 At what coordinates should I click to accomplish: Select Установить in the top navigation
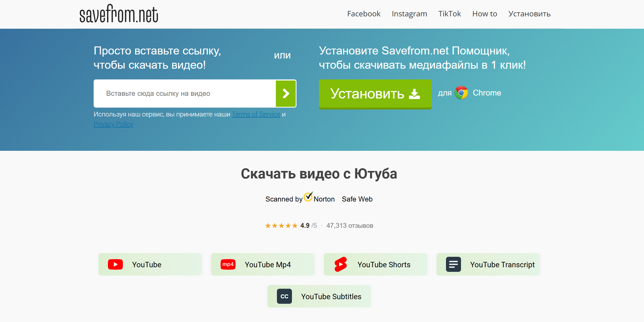[x=529, y=14]
